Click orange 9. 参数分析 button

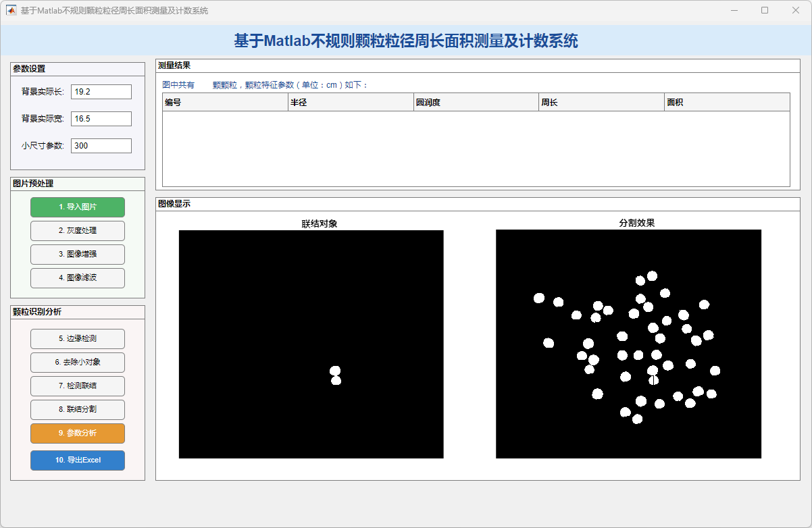78,433
